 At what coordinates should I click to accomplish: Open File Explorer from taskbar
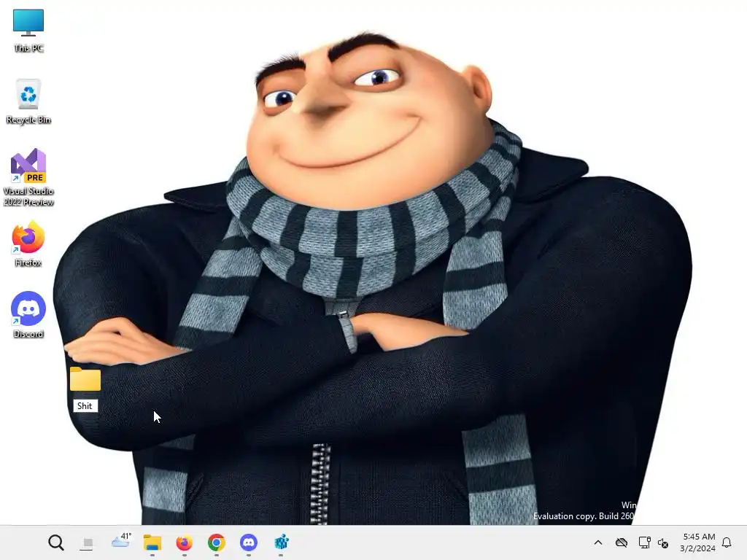click(x=152, y=542)
